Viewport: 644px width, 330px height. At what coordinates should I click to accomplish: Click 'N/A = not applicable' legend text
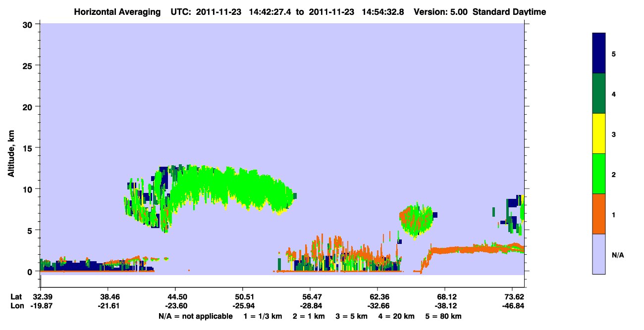[196, 316]
